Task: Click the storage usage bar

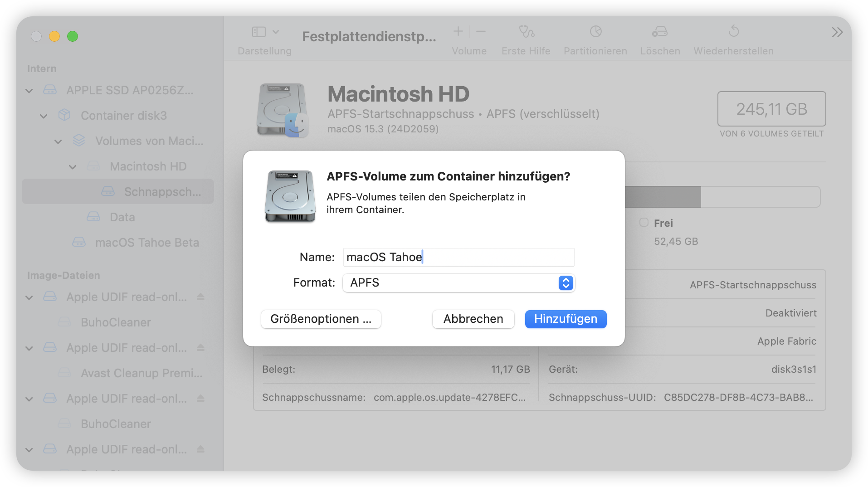Action: coord(722,197)
